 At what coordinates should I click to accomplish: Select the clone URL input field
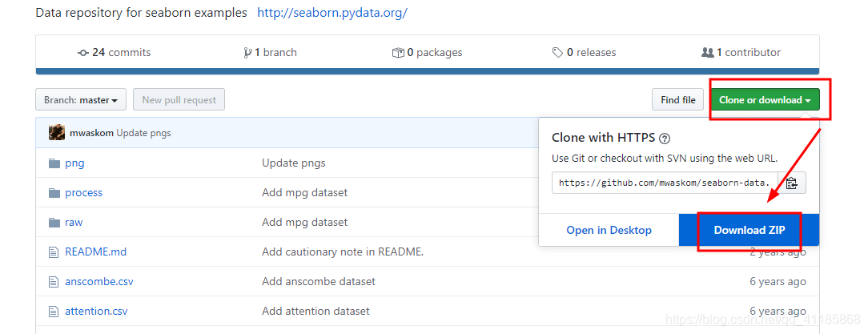665,183
